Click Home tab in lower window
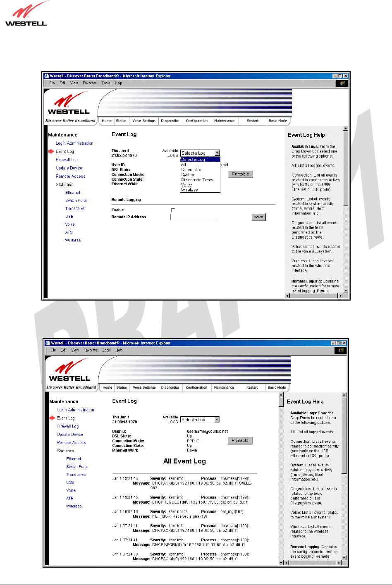This screenshot has width=392, height=585. coord(108,387)
